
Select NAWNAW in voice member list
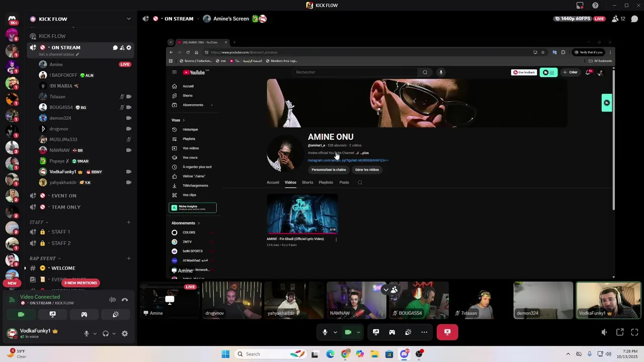pyautogui.click(x=85, y=150)
